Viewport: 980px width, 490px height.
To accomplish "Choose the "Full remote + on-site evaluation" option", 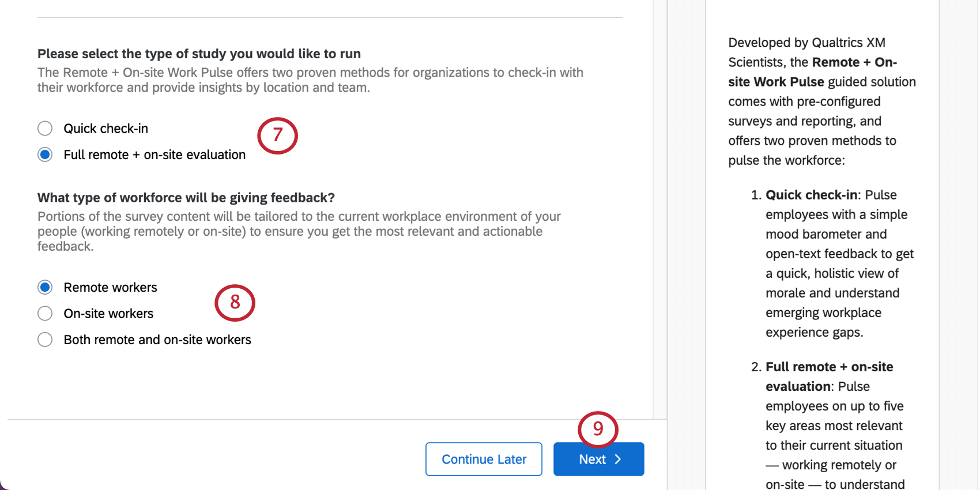I will [x=45, y=154].
